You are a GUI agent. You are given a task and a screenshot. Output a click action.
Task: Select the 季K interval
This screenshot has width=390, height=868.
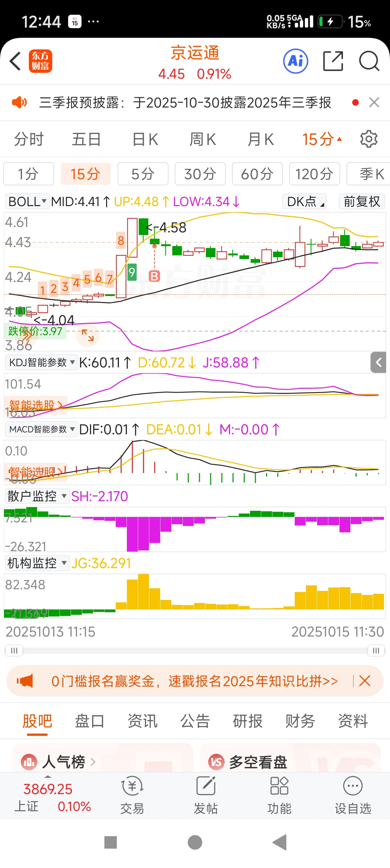(x=369, y=174)
